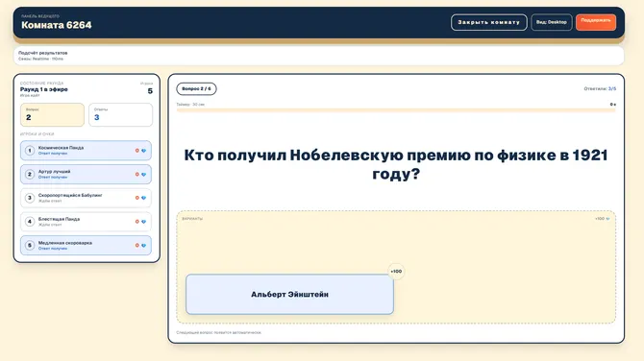This screenshot has height=361, width=644.
Task: Open the player row "Медленная скороварка"
Action: click(x=86, y=246)
